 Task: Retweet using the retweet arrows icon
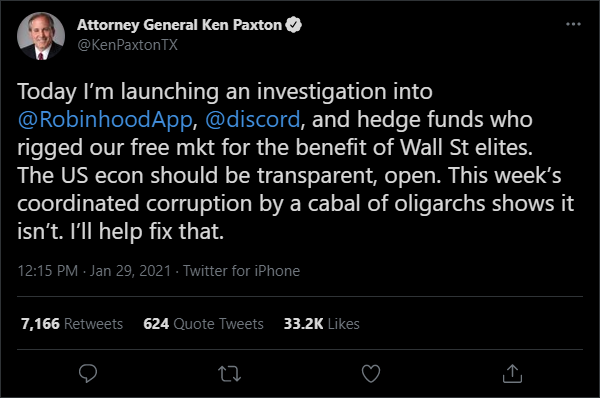(x=229, y=374)
